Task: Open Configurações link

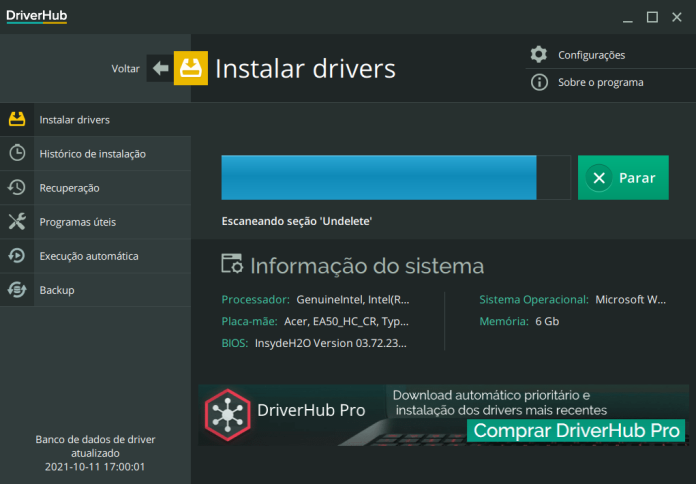Action: click(x=592, y=55)
